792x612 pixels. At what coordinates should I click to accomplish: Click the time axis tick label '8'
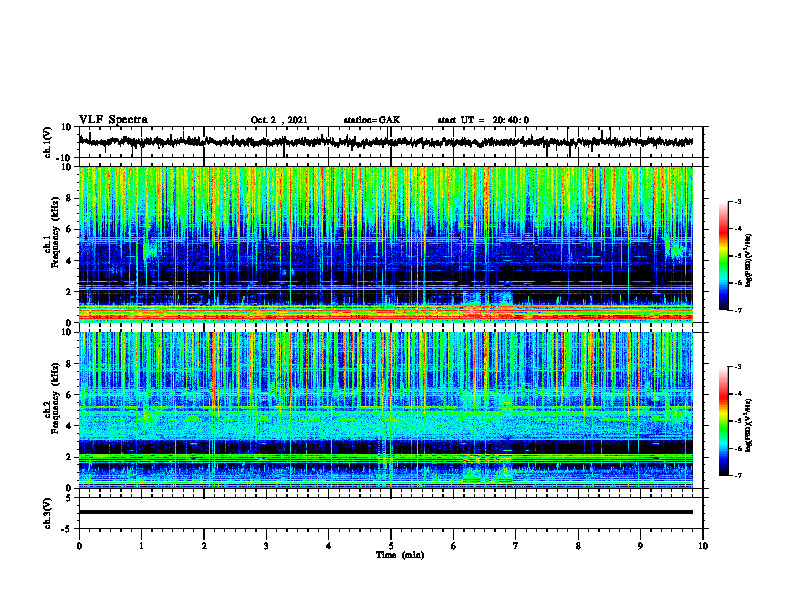coord(578,546)
